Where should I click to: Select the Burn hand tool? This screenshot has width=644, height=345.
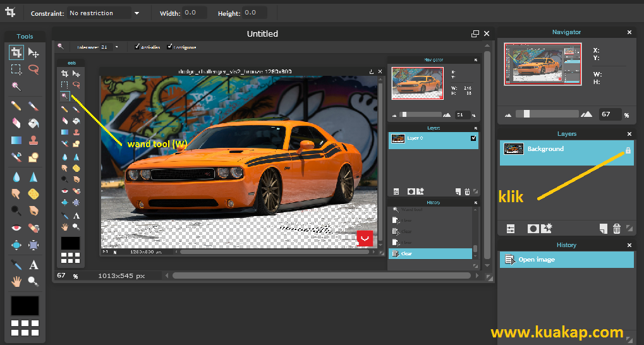click(x=33, y=210)
